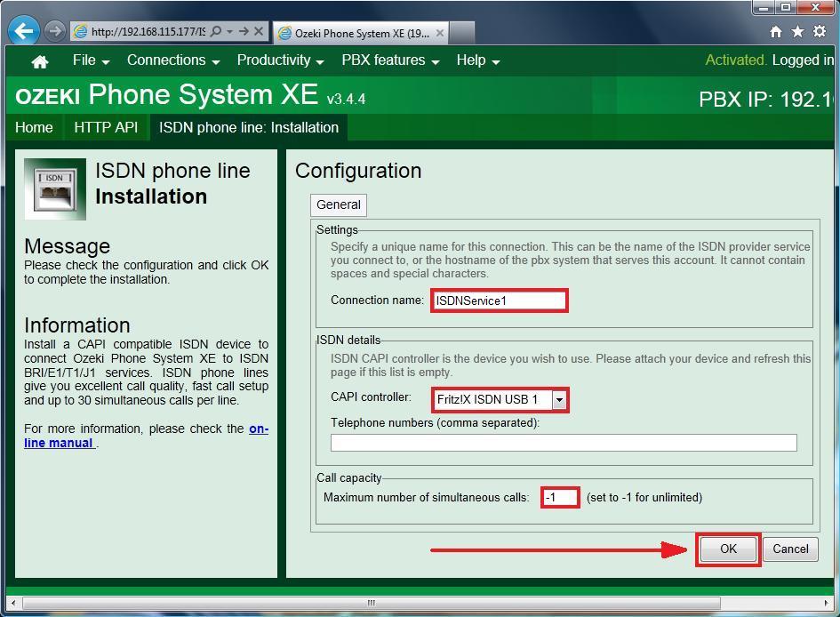
Task: Click the PBX IP address text
Action: tap(766, 100)
